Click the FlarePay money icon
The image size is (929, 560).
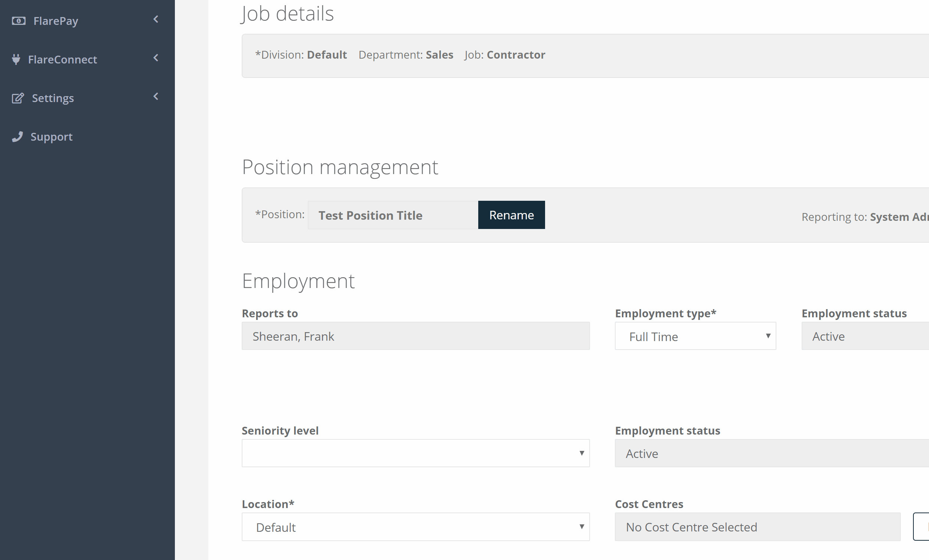pos(19,21)
